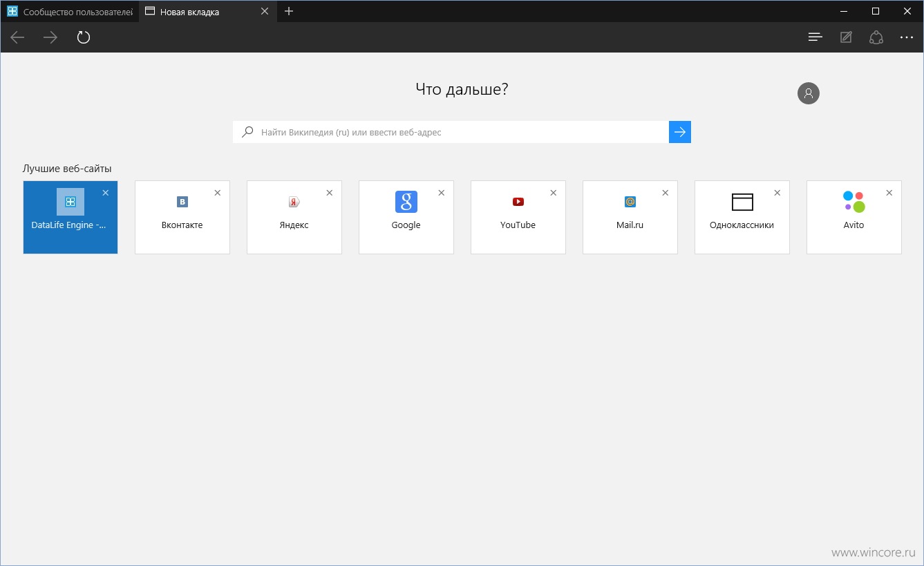Remove the YouTube tile
This screenshot has width=924, height=566.
coord(554,193)
